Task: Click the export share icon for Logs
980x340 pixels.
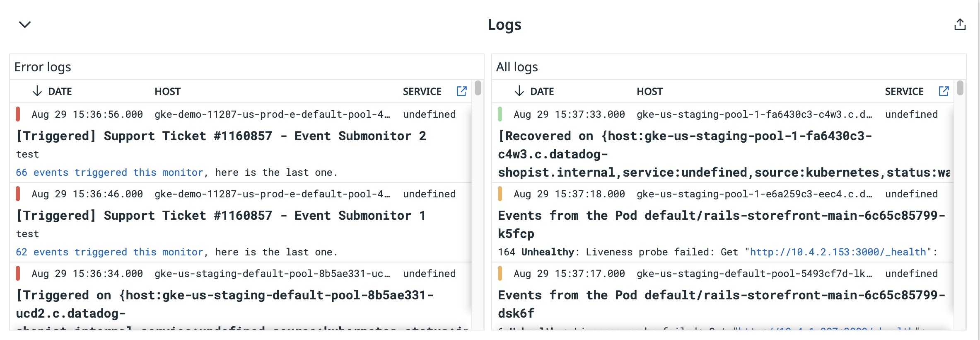Action: (960, 24)
